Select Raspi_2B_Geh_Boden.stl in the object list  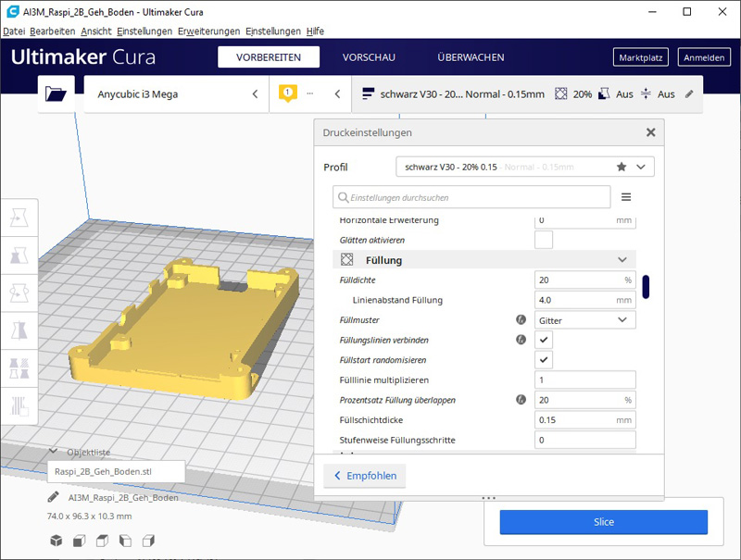[x=116, y=471]
